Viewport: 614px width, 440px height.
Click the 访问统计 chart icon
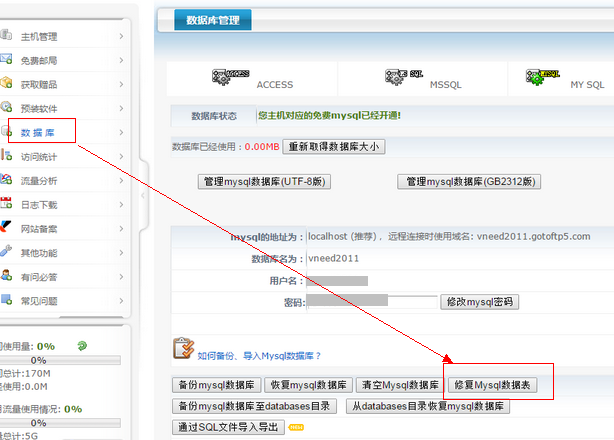click(7, 156)
